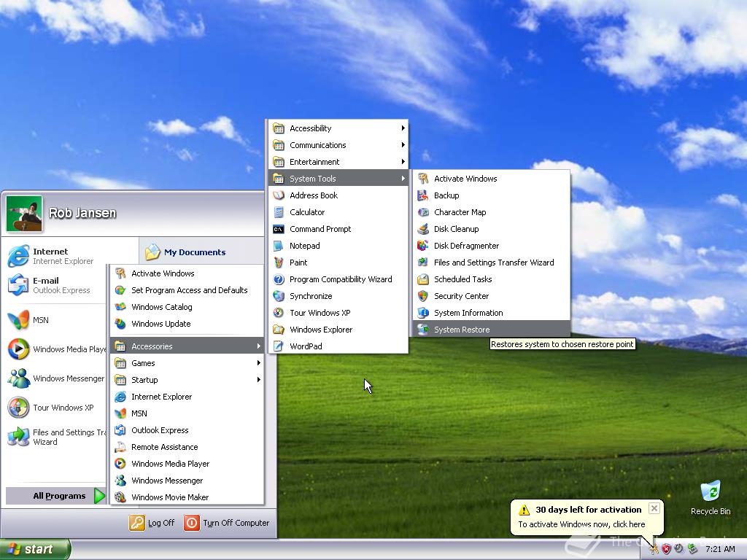Click the System Restore icon in System Tools

(422, 330)
